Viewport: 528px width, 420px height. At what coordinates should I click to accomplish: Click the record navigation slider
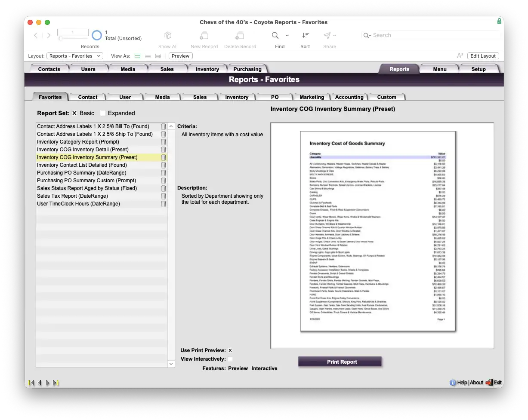61,39
